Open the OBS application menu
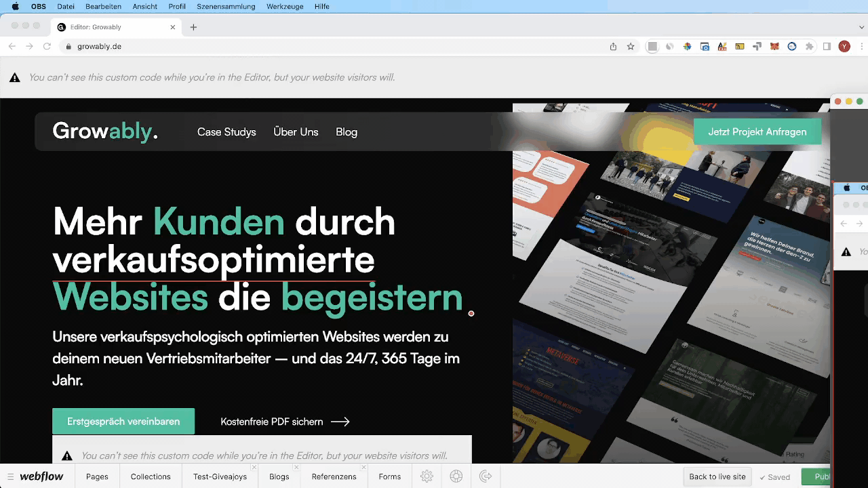The height and width of the screenshot is (488, 868). pos(39,6)
